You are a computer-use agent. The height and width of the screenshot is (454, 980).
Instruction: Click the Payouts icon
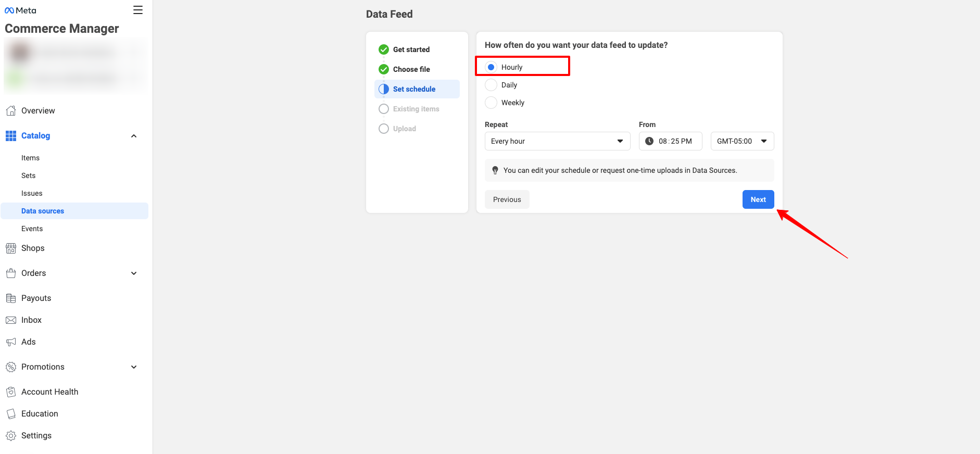11,298
